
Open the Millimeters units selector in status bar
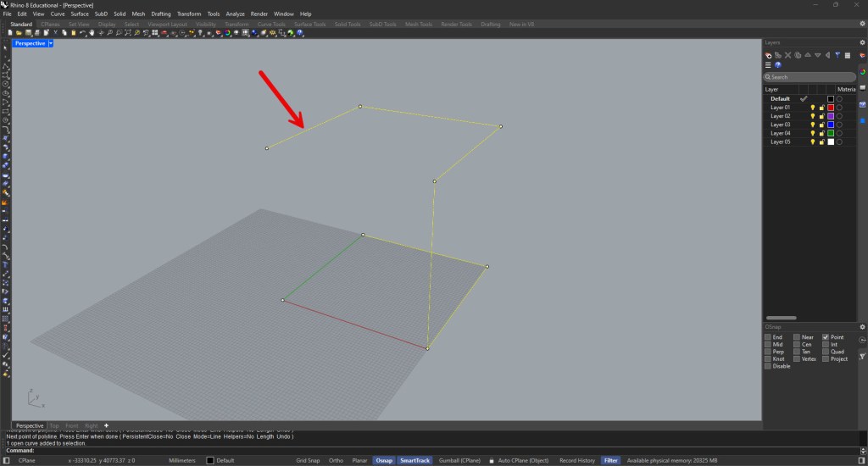[x=182, y=460]
